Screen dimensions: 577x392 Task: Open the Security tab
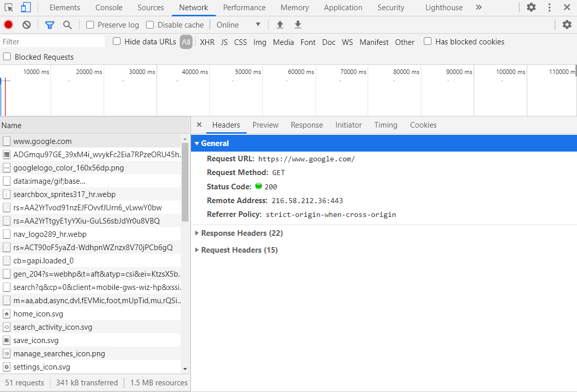(x=391, y=7)
